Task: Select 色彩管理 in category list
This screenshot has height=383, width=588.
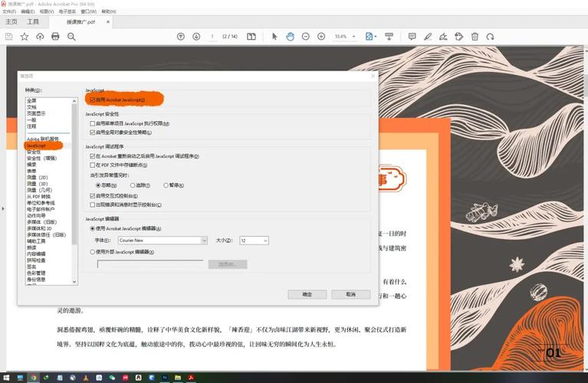Action: click(36, 273)
